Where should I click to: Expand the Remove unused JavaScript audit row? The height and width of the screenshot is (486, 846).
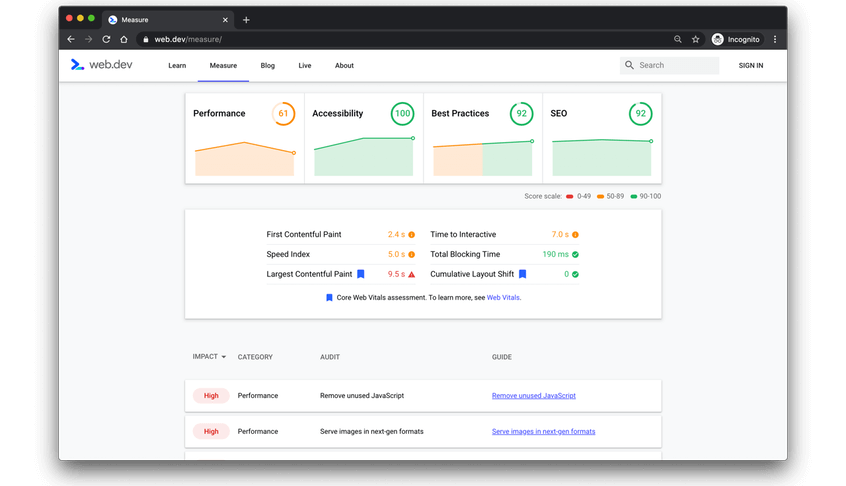click(x=362, y=396)
